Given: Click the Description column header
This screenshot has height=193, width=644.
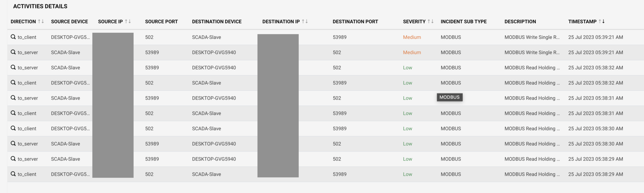Looking at the screenshot, I should click(x=520, y=21).
